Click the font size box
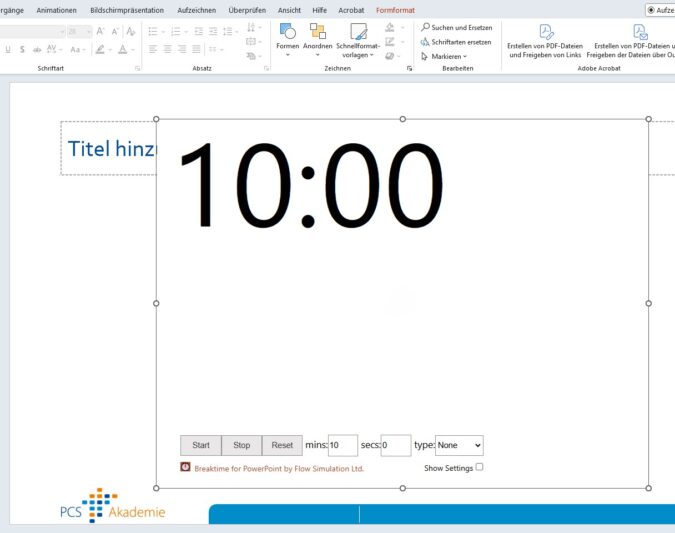 point(79,31)
